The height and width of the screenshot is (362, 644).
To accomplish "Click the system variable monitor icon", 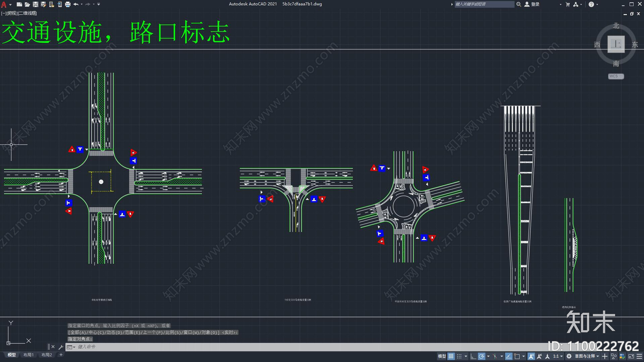I will (622, 356).
